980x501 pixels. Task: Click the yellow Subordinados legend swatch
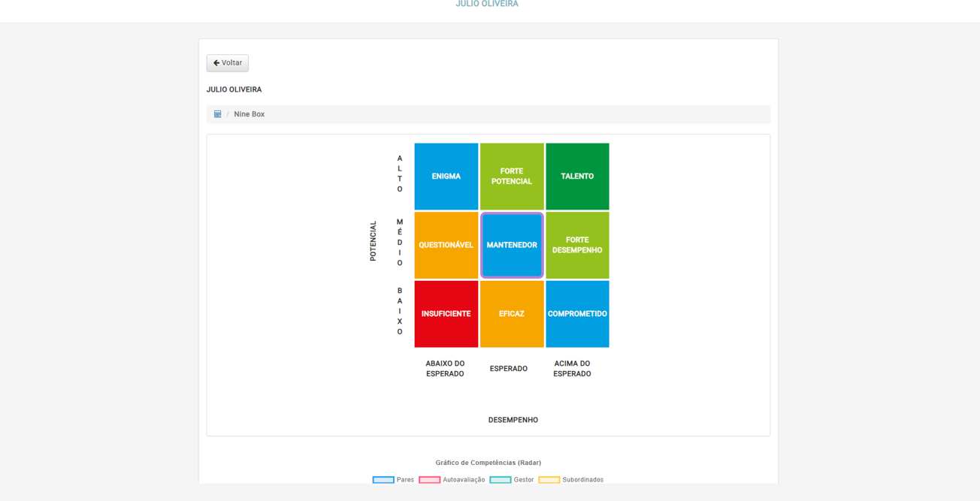point(549,480)
